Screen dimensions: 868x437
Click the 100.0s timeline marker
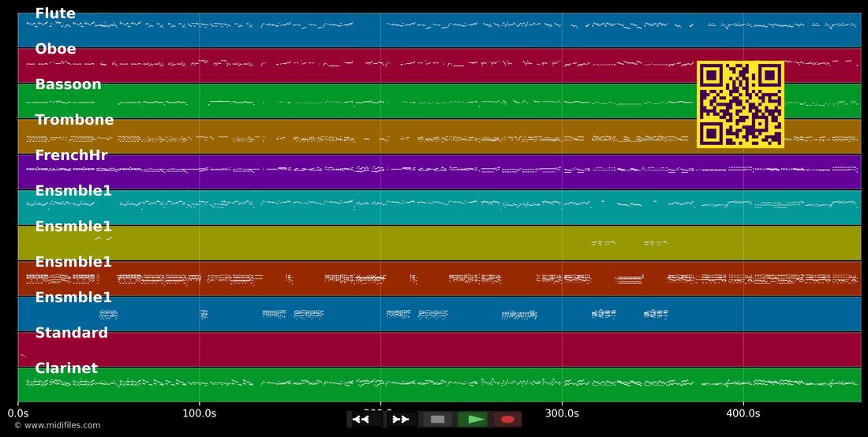(200, 413)
